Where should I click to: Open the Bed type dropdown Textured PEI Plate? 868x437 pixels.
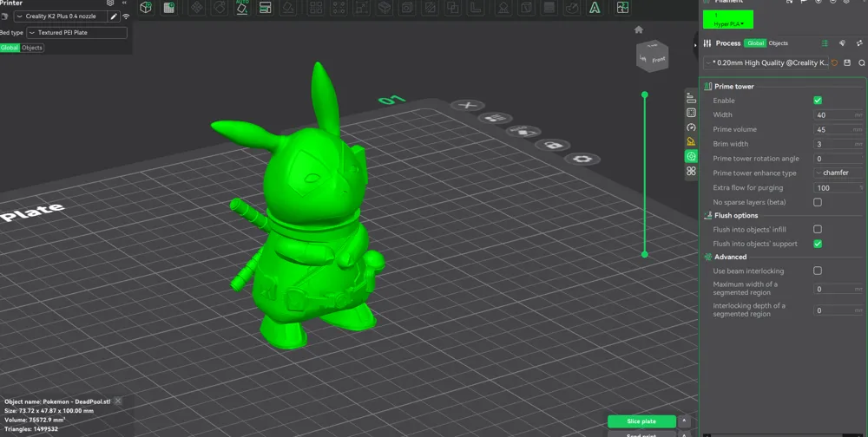77,33
